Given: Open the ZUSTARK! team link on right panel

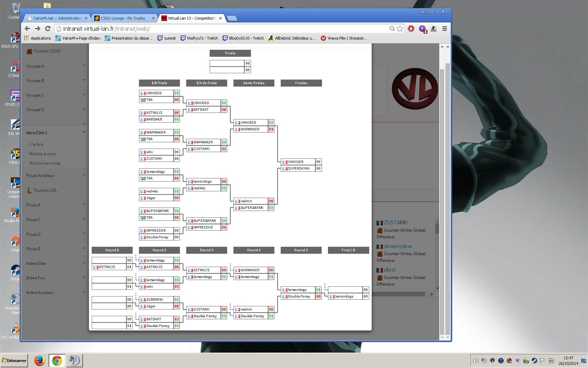Looking at the screenshot, I should tap(396, 223).
